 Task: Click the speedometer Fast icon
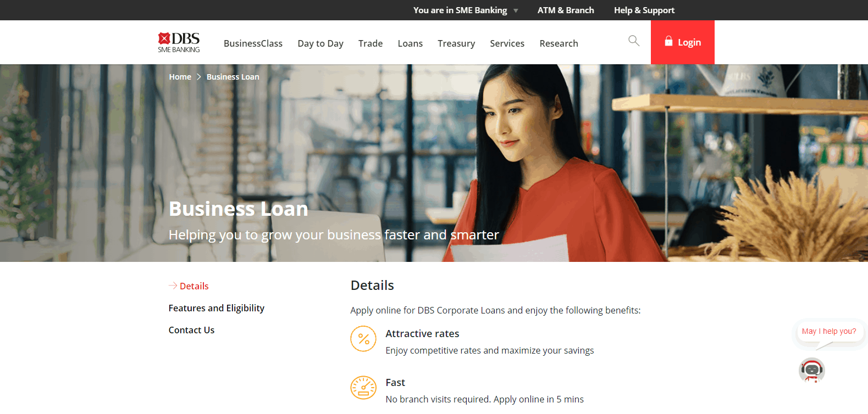[363, 388]
